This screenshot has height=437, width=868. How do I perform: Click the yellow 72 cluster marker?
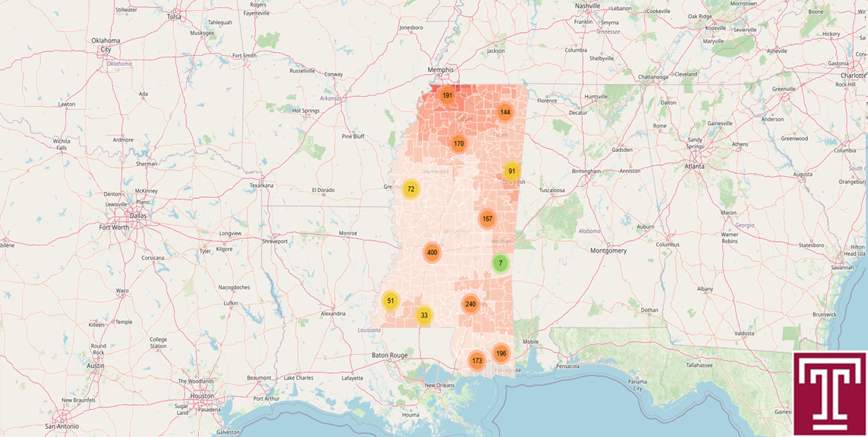pyautogui.click(x=411, y=189)
